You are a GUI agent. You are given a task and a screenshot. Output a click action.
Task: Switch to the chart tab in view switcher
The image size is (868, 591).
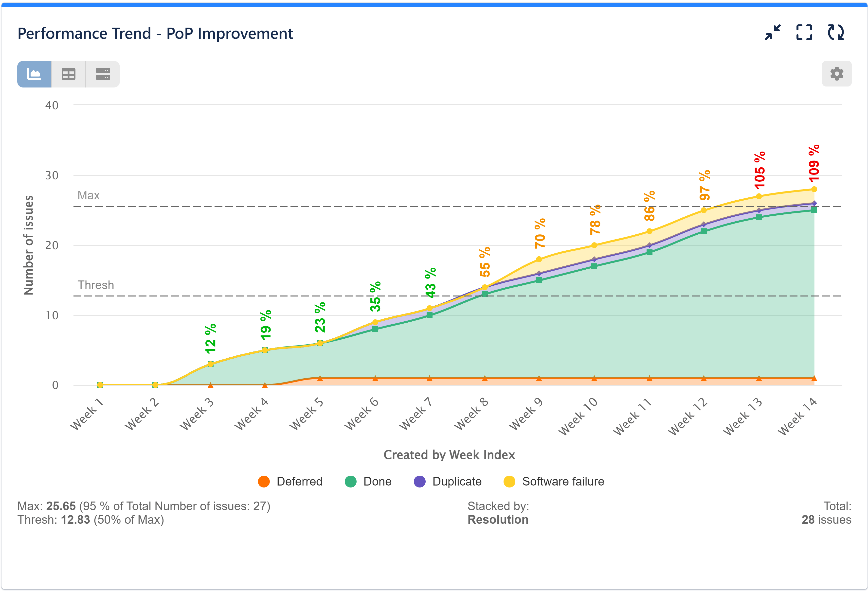[x=34, y=74]
